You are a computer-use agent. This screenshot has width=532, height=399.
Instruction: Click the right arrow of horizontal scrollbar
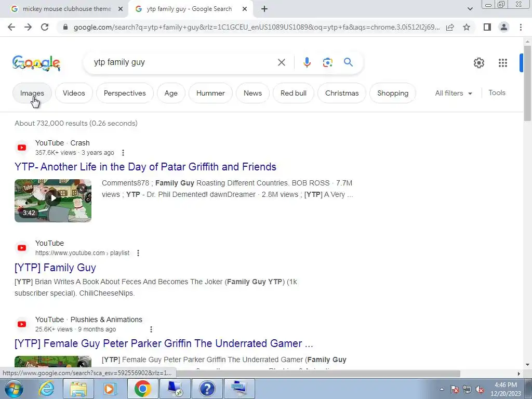pos(519,374)
